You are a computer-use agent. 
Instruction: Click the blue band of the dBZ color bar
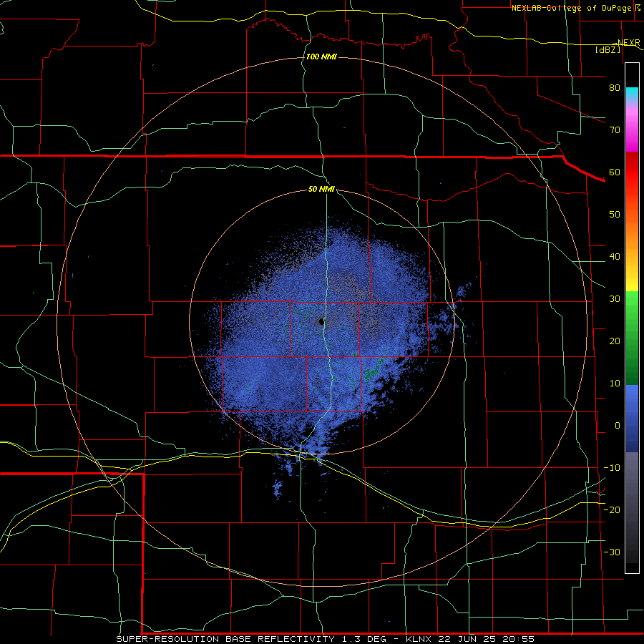(632, 418)
